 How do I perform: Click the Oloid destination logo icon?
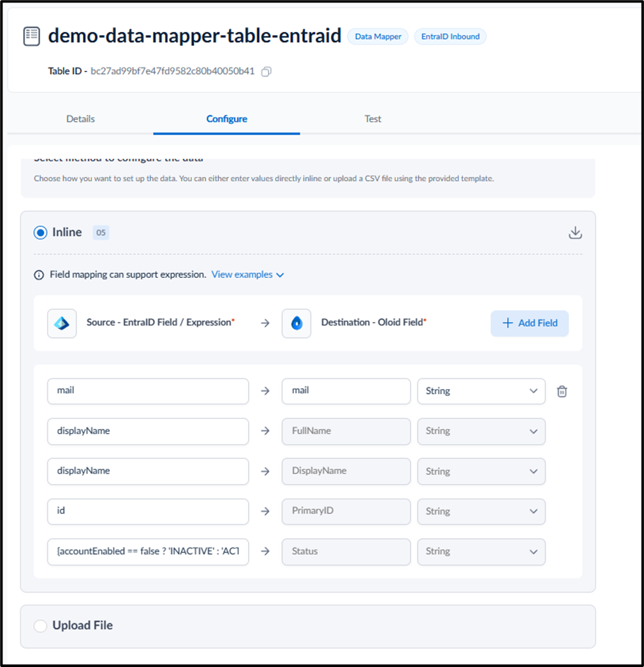(x=296, y=323)
